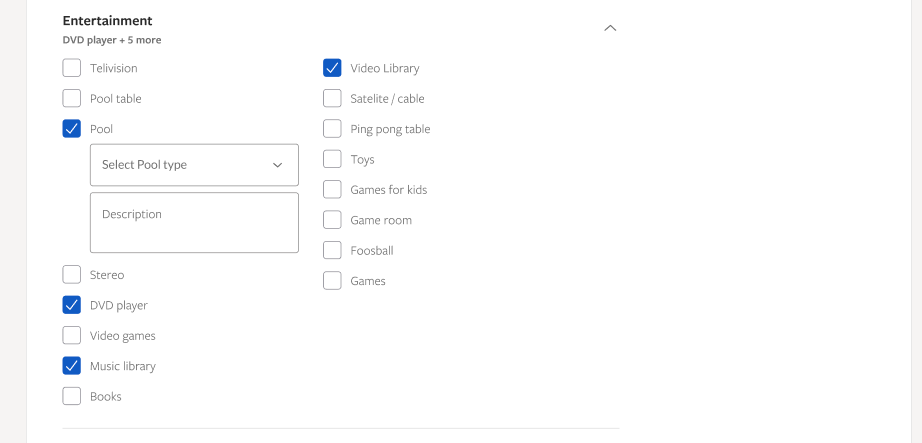Select the Satelite / cable checkbox
922x443 pixels.
pos(332,98)
